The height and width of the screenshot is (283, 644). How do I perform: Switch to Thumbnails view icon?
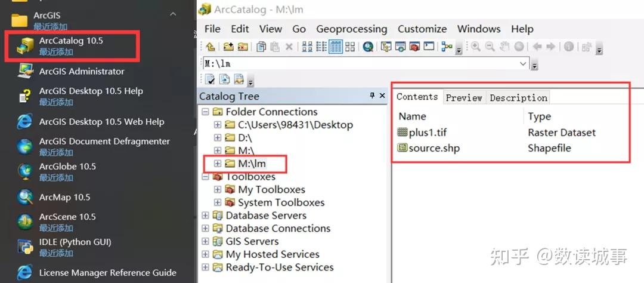click(x=350, y=47)
